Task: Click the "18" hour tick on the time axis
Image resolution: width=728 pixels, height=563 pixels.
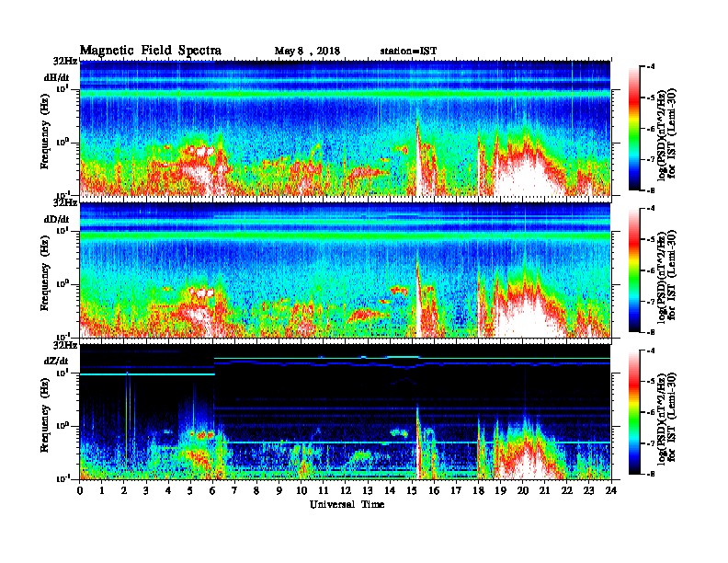Action: 478,491
